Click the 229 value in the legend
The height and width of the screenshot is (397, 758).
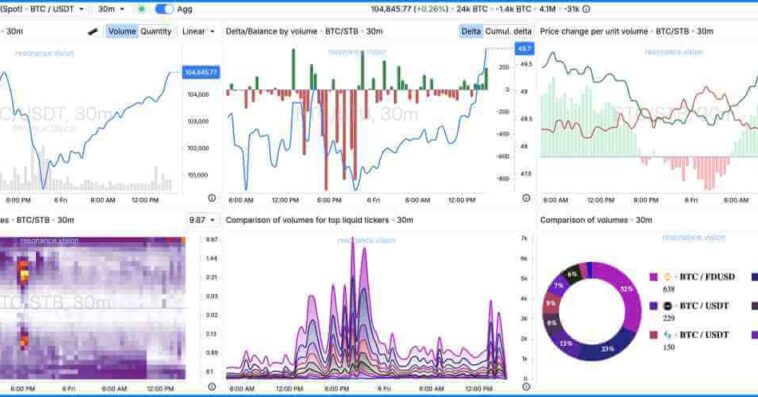(x=669, y=318)
